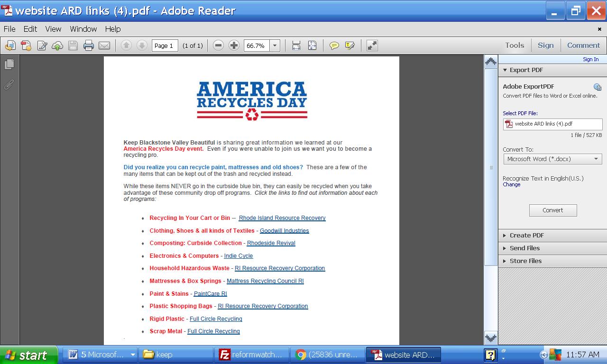Screen dimensions: 607x364
Task: Switch to read mode view
Action: [372, 45]
